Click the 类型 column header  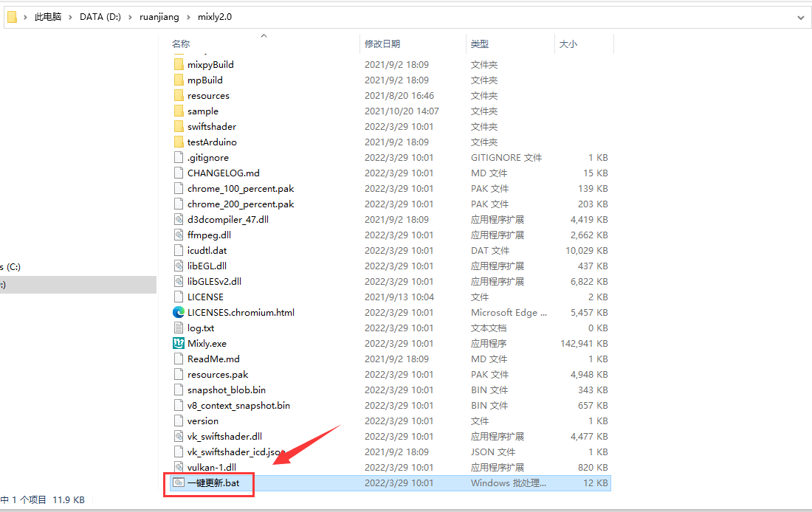pyautogui.click(x=480, y=44)
